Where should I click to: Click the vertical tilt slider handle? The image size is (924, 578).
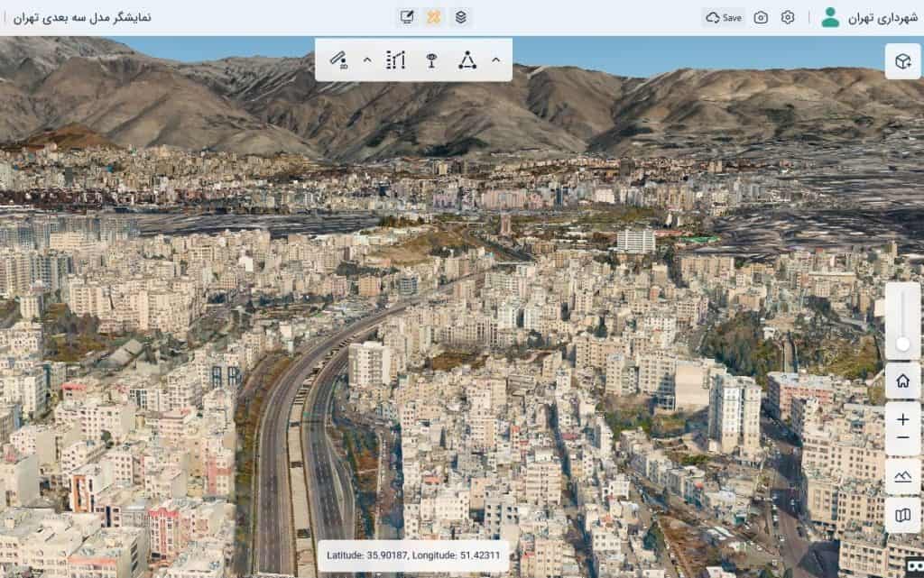tap(903, 344)
